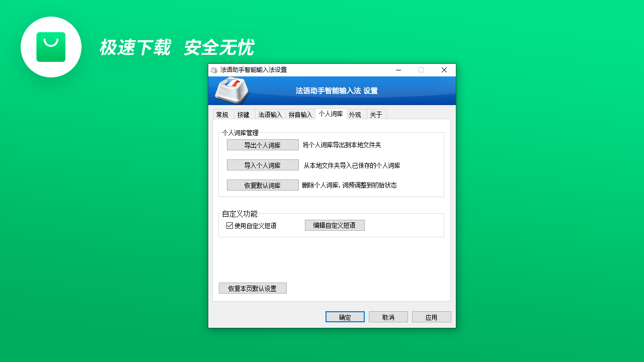Click the French flag keyboard logo

(x=231, y=90)
